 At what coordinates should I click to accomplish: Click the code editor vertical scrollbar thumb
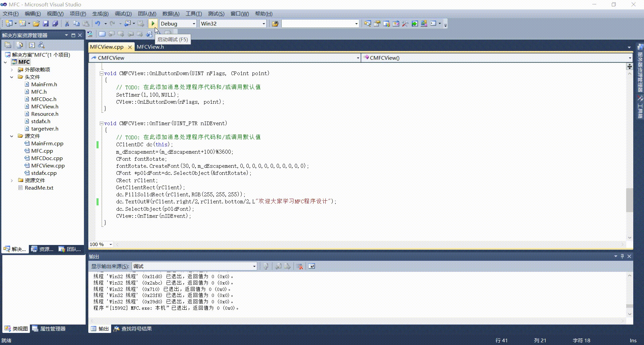[630, 200]
